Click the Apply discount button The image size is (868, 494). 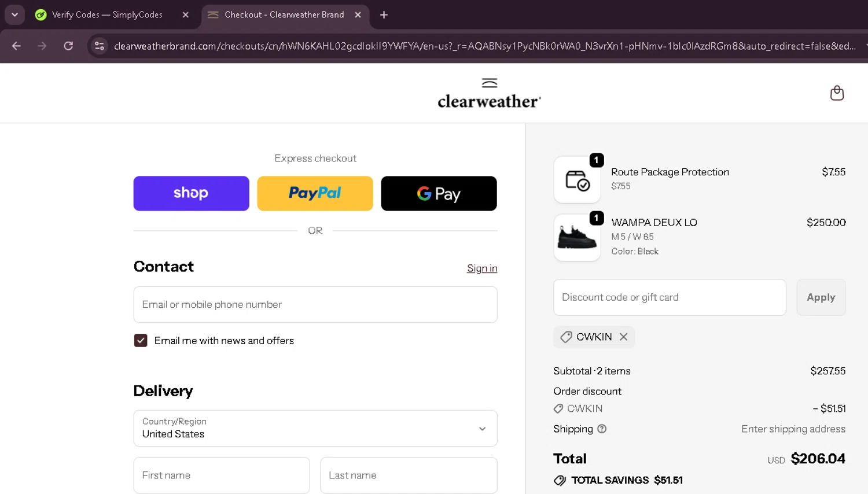coord(821,297)
